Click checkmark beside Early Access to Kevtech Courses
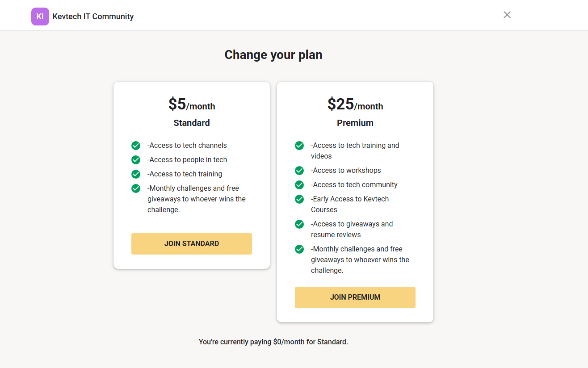This screenshot has width=588, height=368. point(299,199)
